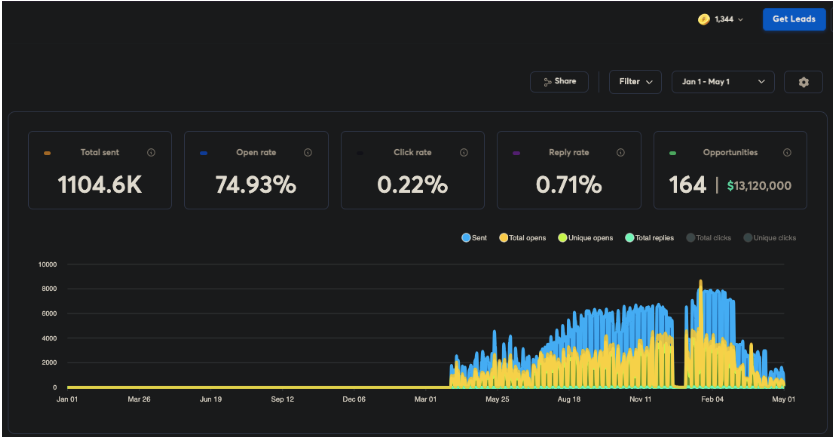833x437 pixels.
Task: Click the Opportunities card title
Action: [730, 152]
